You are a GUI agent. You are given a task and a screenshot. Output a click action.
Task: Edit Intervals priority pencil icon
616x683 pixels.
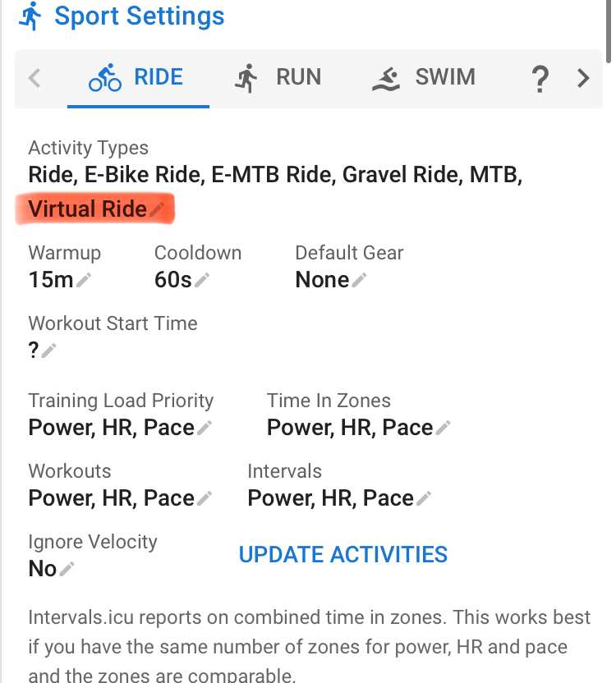pos(424,499)
